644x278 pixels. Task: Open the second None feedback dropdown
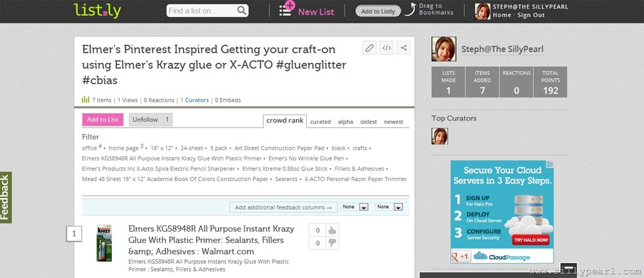pos(389,207)
